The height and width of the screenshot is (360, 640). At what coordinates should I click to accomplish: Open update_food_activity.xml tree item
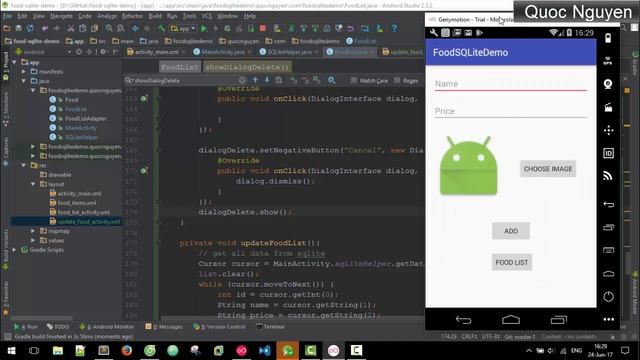[89, 222]
